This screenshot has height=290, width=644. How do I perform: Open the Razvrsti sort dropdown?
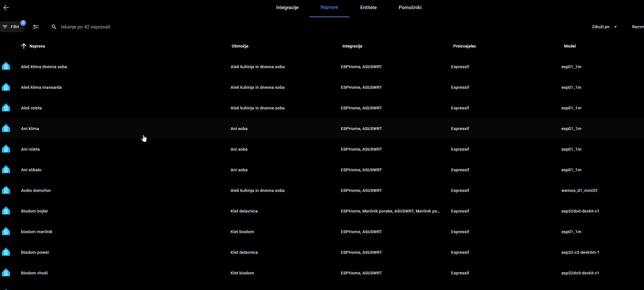click(x=638, y=27)
